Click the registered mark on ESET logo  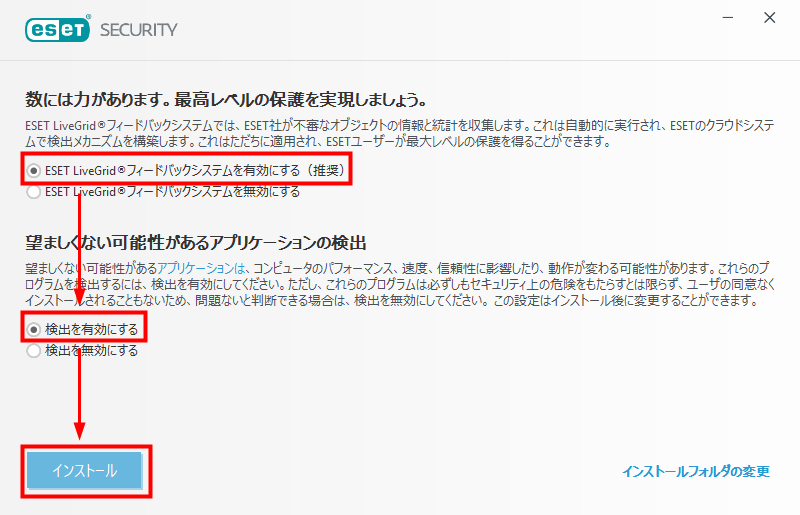(x=88, y=17)
